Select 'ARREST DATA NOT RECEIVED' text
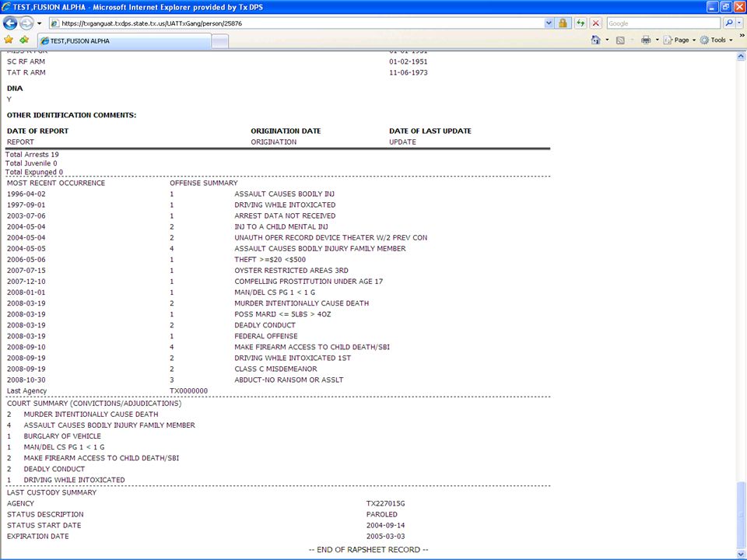The width and height of the screenshot is (747, 560). coord(285,215)
